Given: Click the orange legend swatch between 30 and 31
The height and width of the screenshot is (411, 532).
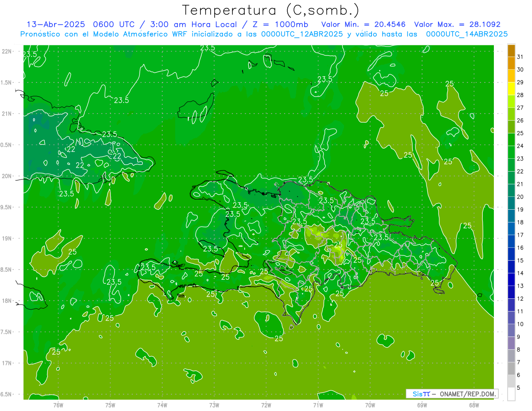Looking at the screenshot, I should click(511, 63).
